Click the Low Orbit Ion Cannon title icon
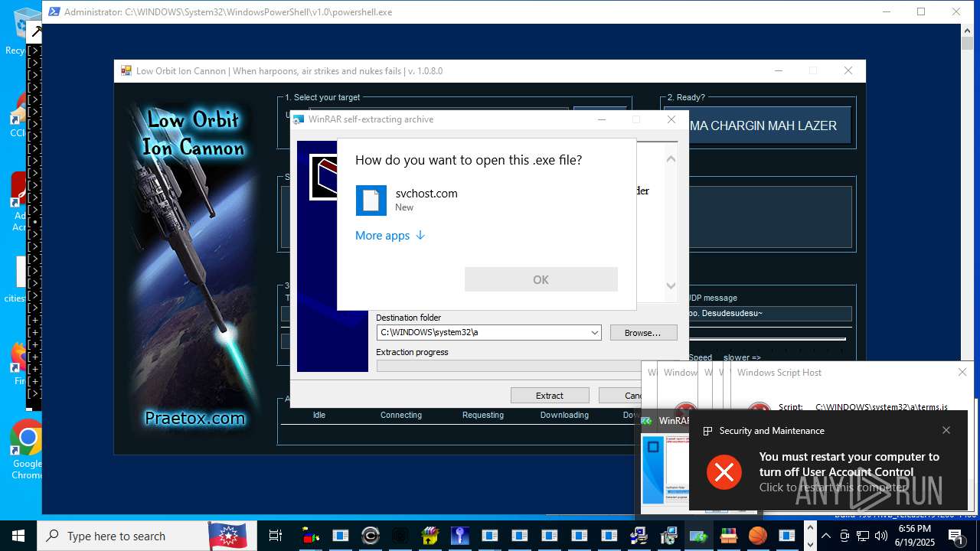Image resolution: width=980 pixels, height=551 pixels. (x=126, y=71)
